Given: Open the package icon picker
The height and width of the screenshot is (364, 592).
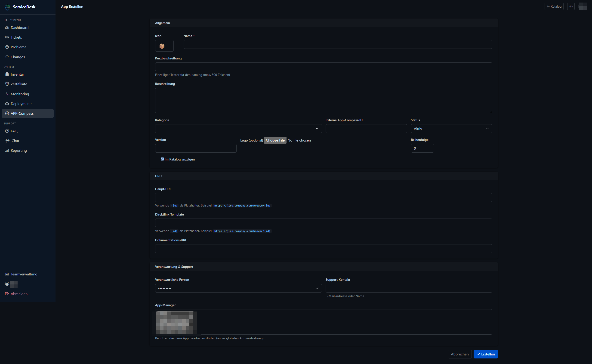Looking at the screenshot, I should (164, 46).
